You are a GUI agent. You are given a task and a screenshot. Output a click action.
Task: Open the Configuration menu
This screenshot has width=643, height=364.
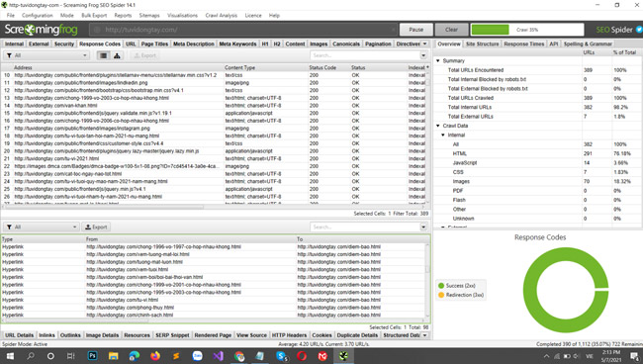coord(38,15)
